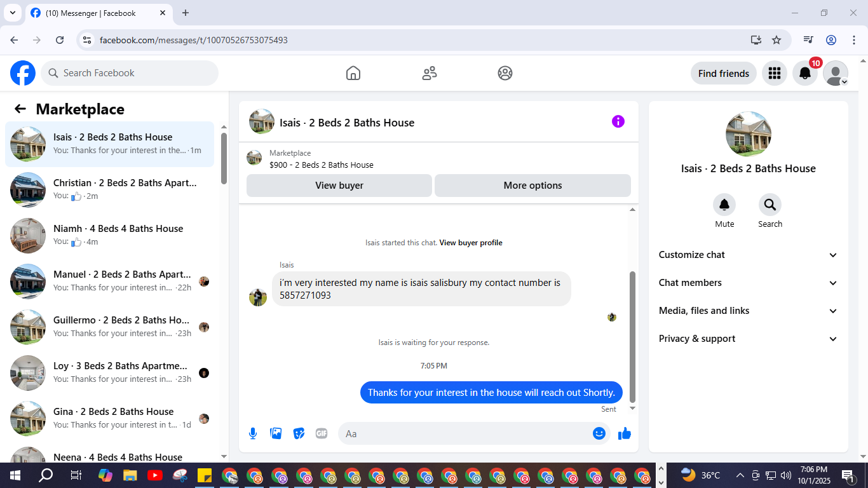Expand the Customize chat section

749,255
